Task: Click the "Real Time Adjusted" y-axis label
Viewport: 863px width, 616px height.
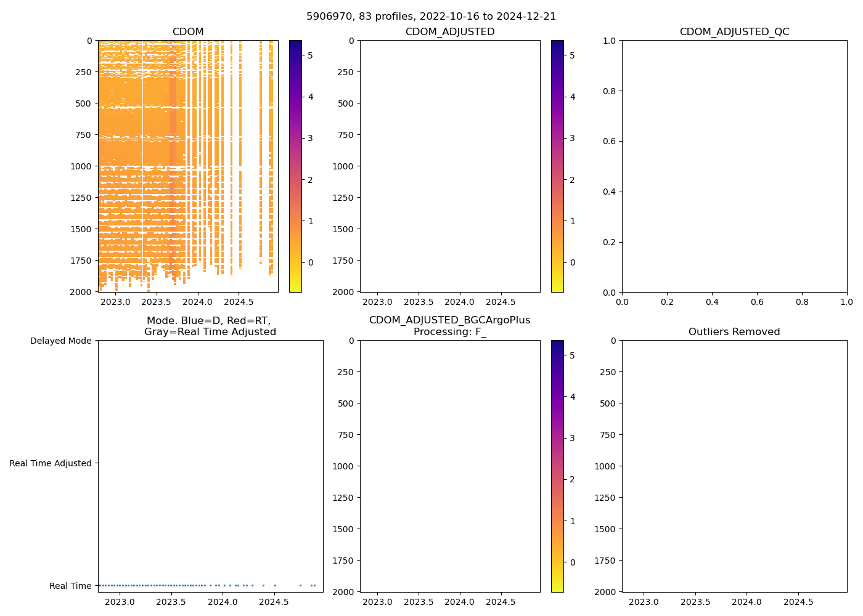Action: click(x=50, y=463)
